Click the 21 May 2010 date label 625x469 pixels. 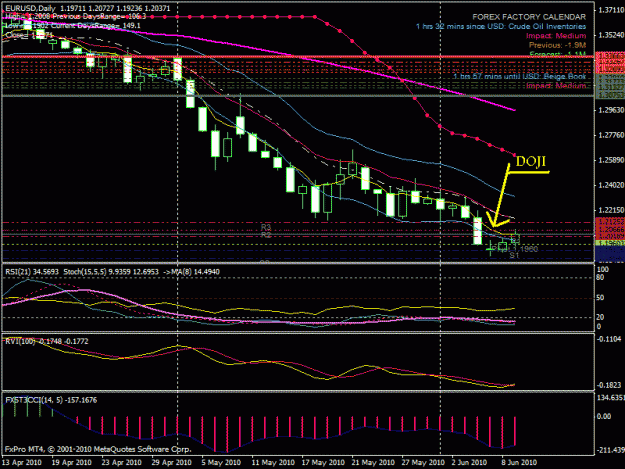tap(373, 463)
